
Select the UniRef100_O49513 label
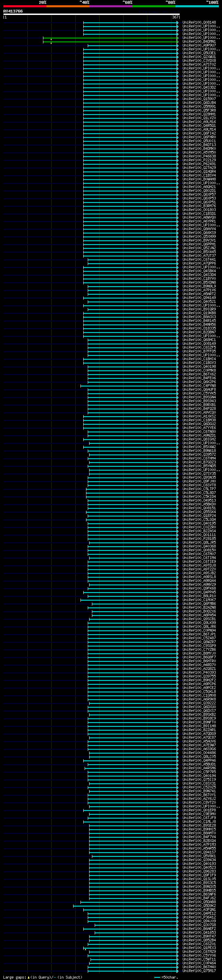(x=199, y=501)
